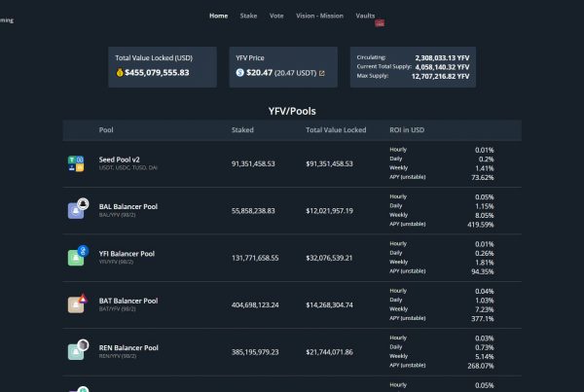Select BAL pool weekly ROI 8.05%
Screen dimensions: 584x392
pos(485,216)
